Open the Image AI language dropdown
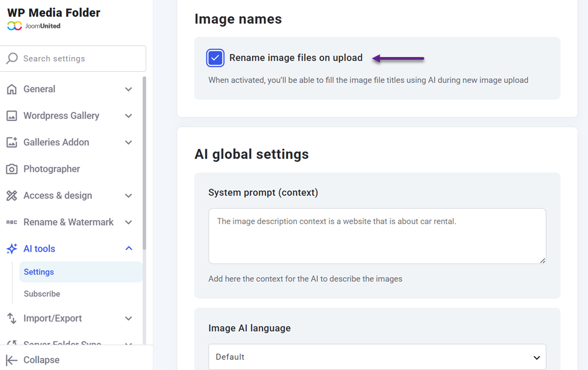588x370 pixels. coord(377,357)
